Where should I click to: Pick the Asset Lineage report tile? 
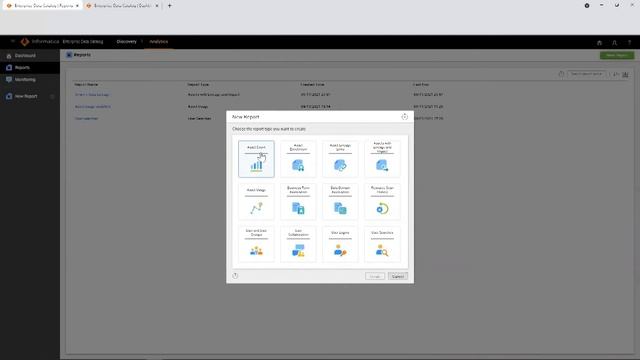pyautogui.click(x=340, y=159)
